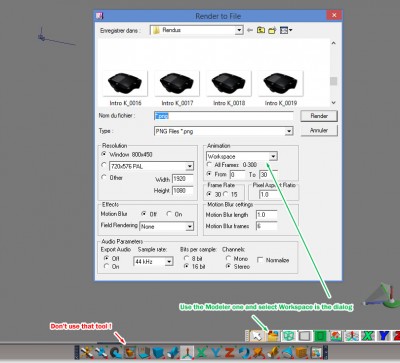Click the Motion Blur length field
The height and width of the screenshot is (363, 400).
tap(267, 215)
